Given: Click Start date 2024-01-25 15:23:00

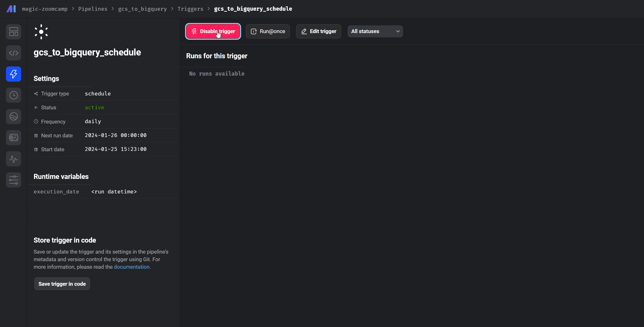Looking at the screenshot, I should pyautogui.click(x=116, y=149).
